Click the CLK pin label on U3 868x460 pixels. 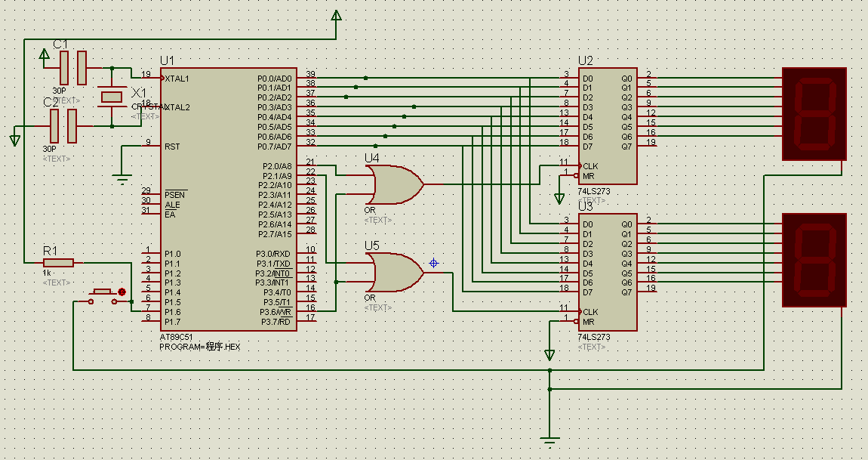coord(590,312)
